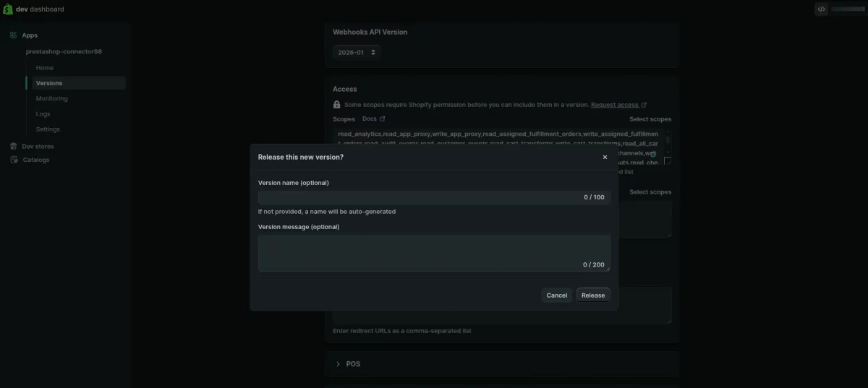The width and height of the screenshot is (868, 388).
Task: Open the Webhooks API Version dropdown
Action: click(x=357, y=52)
